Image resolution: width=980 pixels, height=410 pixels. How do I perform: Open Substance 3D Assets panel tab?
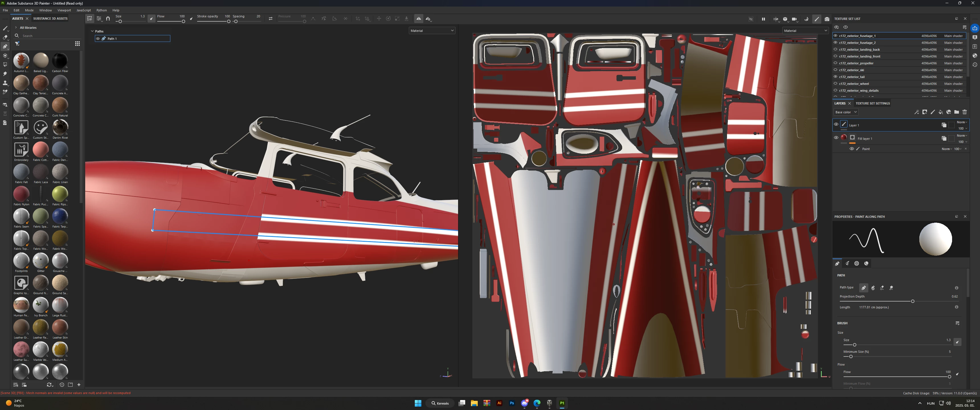50,18
